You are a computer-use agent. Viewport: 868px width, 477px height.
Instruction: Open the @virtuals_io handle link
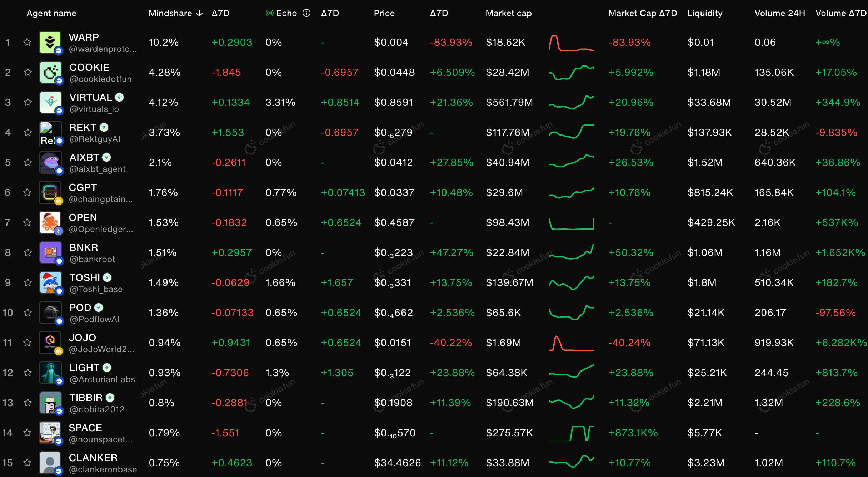(94, 109)
